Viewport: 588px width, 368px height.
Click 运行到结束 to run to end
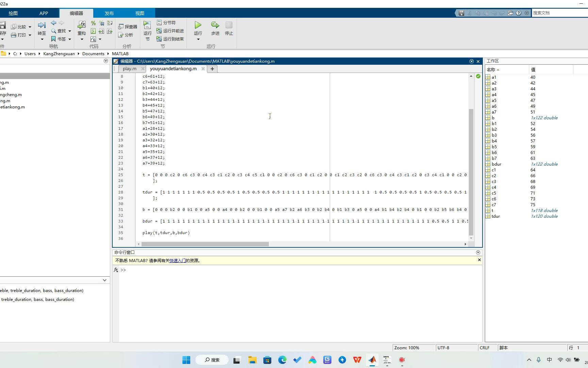pyautogui.click(x=171, y=39)
